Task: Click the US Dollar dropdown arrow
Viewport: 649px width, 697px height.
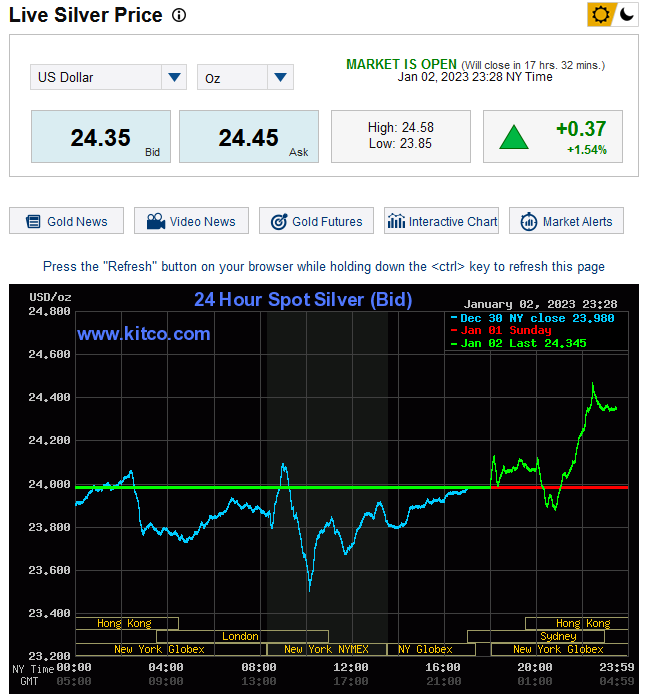Action: pos(174,77)
